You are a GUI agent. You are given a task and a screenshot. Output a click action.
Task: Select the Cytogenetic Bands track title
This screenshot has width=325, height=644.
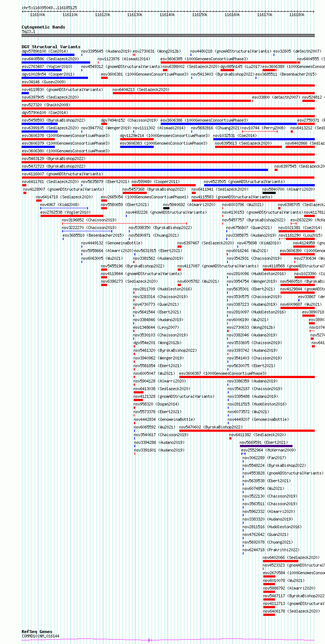(x=43, y=27)
